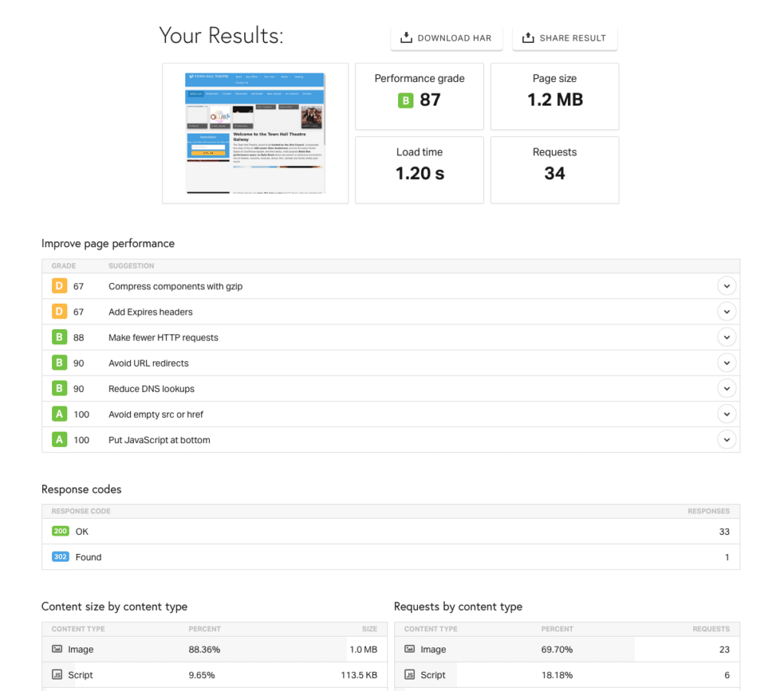This screenshot has width=784, height=691.
Task: Click the blue 302 response code badge
Action: tap(60, 556)
